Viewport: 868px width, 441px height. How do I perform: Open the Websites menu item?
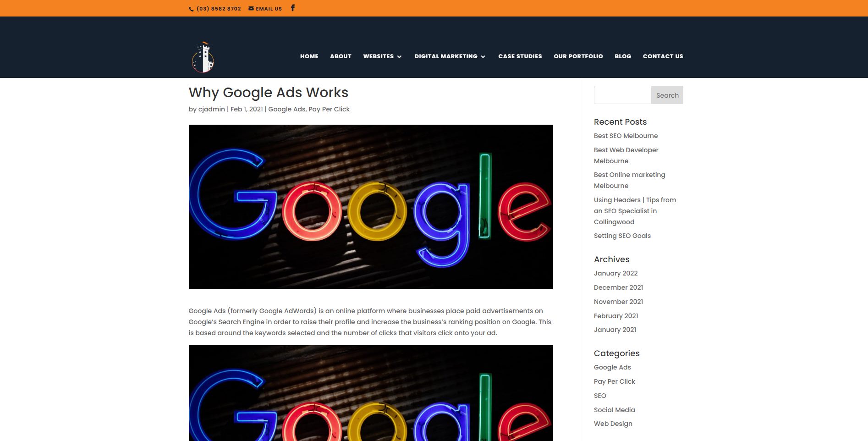378,56
